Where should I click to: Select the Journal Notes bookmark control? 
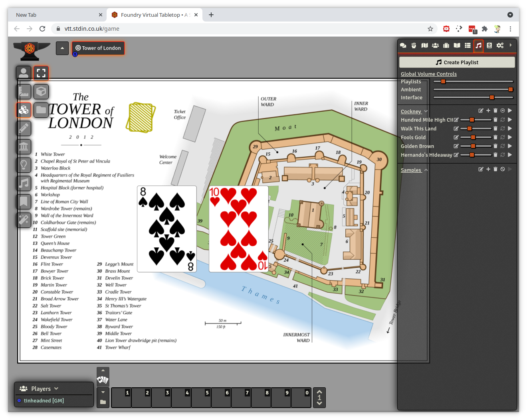[x=24, y=201]
